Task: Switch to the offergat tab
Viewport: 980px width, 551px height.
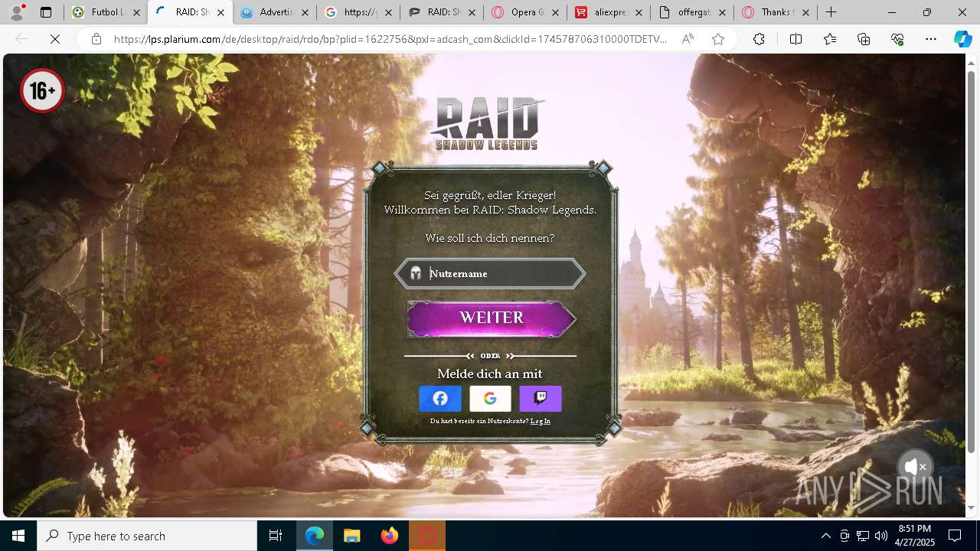Action: click(693, 12)
